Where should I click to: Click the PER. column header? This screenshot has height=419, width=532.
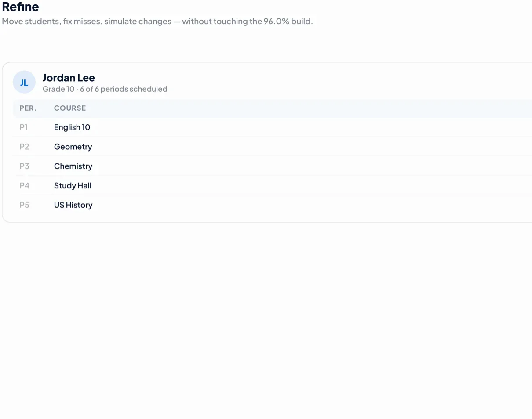click(x=28, y=108)
